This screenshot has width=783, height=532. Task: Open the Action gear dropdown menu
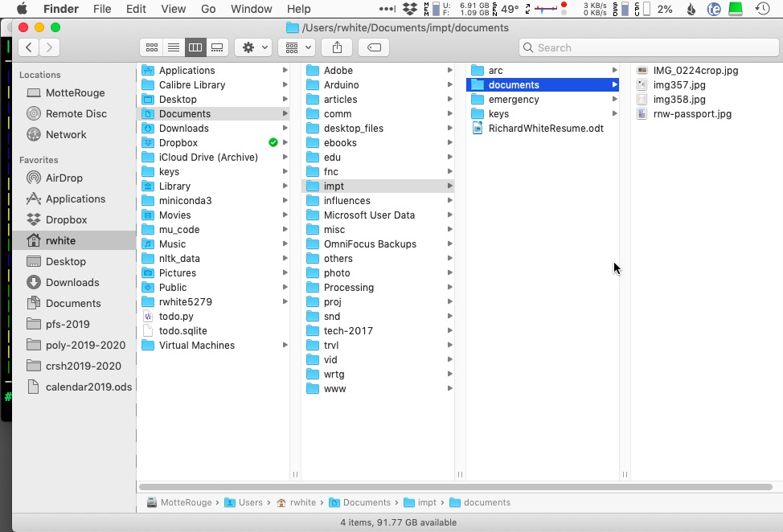(252, 47)
